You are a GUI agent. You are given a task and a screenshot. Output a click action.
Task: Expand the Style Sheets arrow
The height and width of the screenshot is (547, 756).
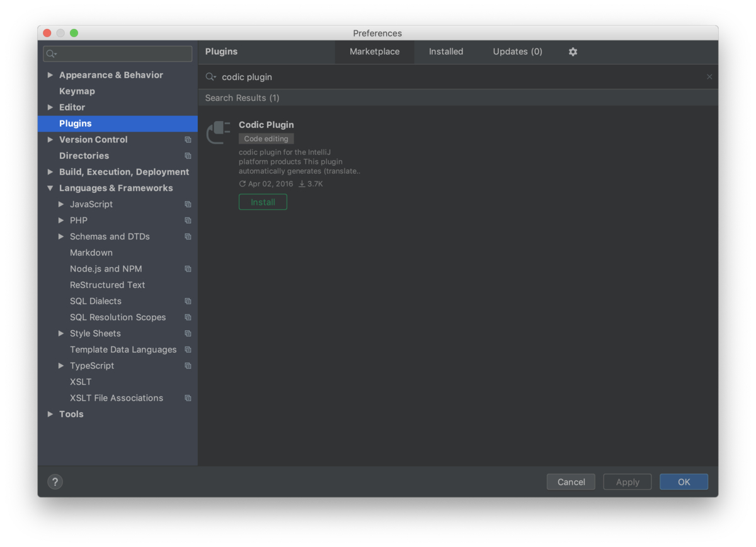click(61, 333)
